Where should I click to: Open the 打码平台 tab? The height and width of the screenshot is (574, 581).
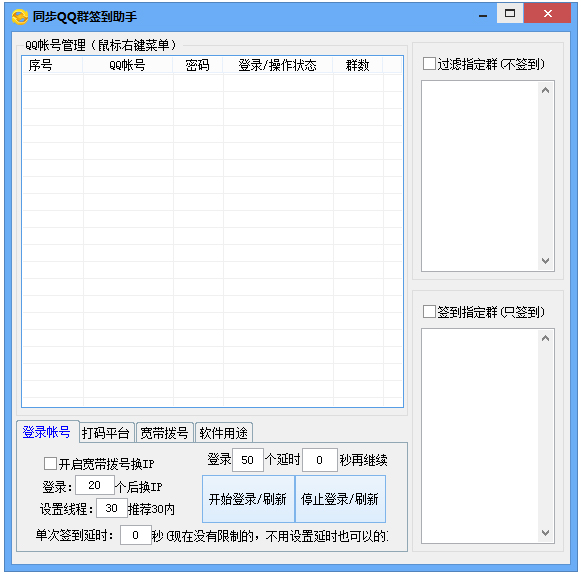(106, 433)
